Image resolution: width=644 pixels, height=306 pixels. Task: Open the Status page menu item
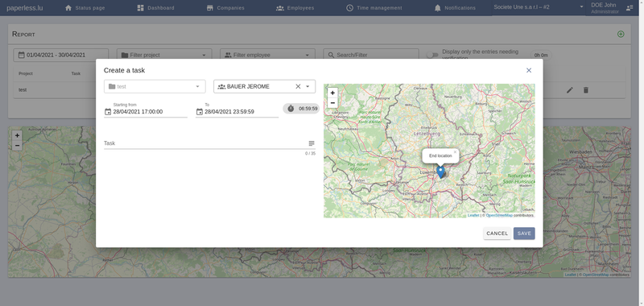(85, 8)
